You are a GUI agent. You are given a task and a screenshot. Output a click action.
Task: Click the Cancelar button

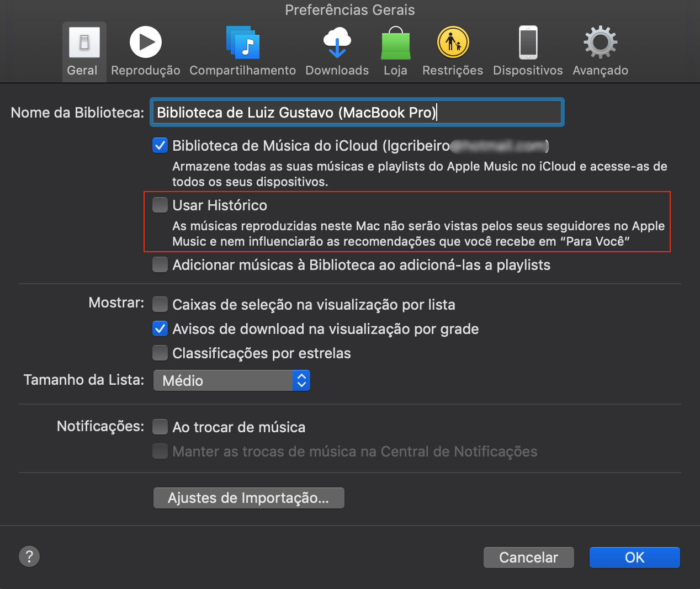(x=529, y=558)
